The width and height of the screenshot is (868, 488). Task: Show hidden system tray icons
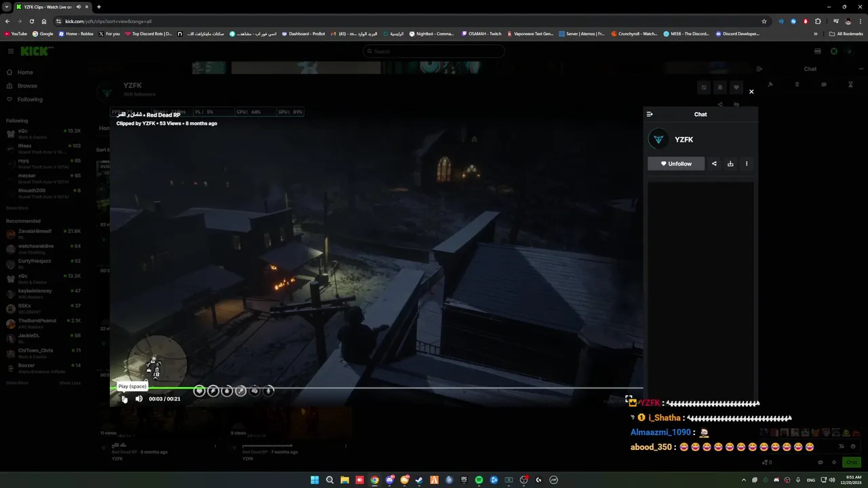click(x=744, y=480)
